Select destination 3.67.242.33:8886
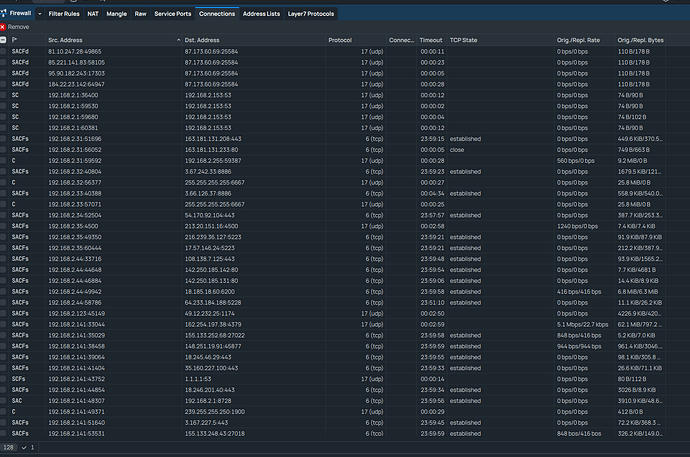Viewport: 690px width, 457px height. (x=208, y=172)
